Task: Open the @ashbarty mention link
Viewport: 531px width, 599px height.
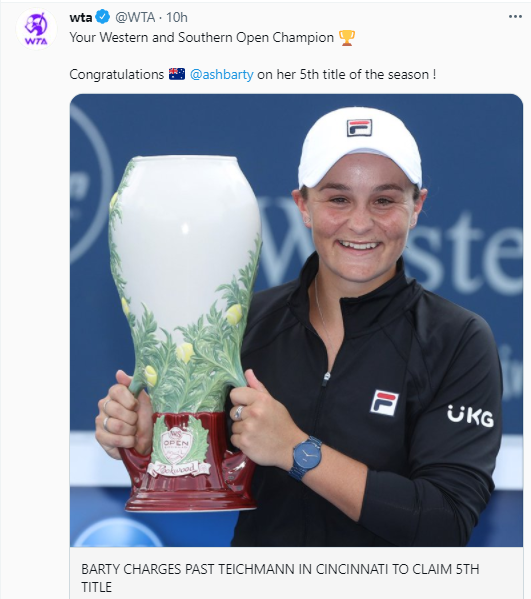Action: tap(222, 74)
